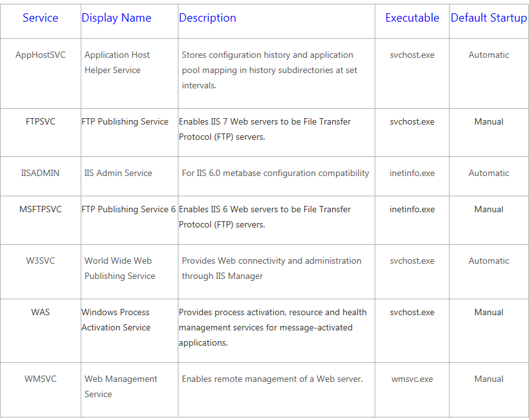
Task: Click Application Host Helper Service text
Action: [117, 62]
